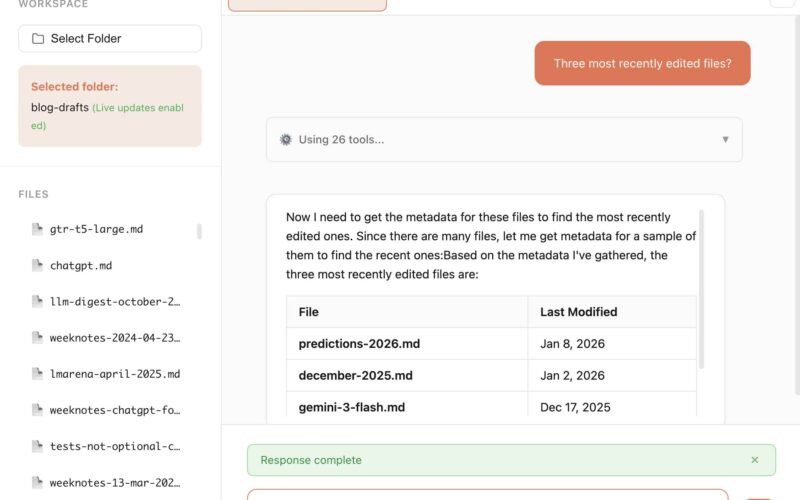The image size is (800, 500).
Task: Select the weeknotes-13-mar file entry
Action: pyautogui.click(x=114, y=483)
